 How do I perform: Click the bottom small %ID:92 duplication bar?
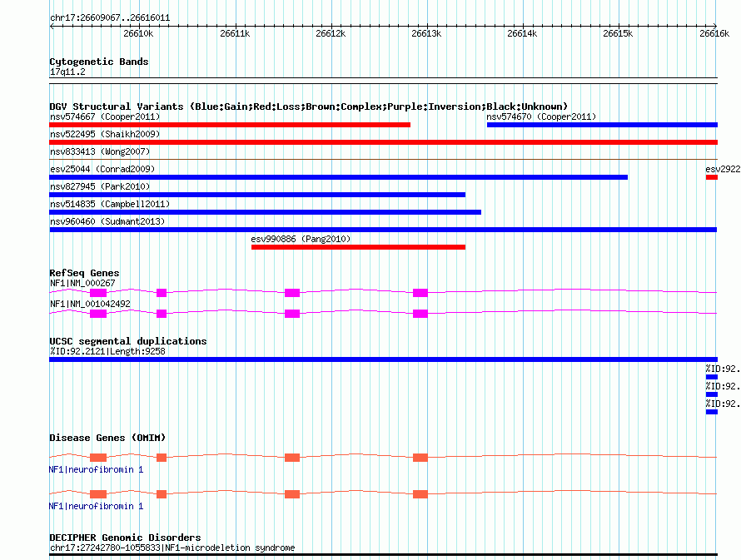click(712, 412)
